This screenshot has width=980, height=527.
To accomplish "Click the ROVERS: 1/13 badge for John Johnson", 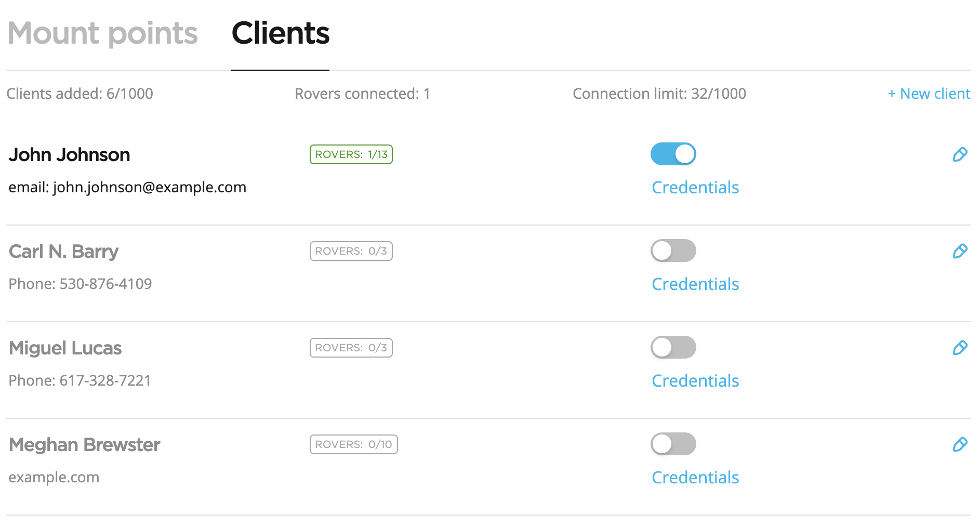I will click(x=351, y=154).
